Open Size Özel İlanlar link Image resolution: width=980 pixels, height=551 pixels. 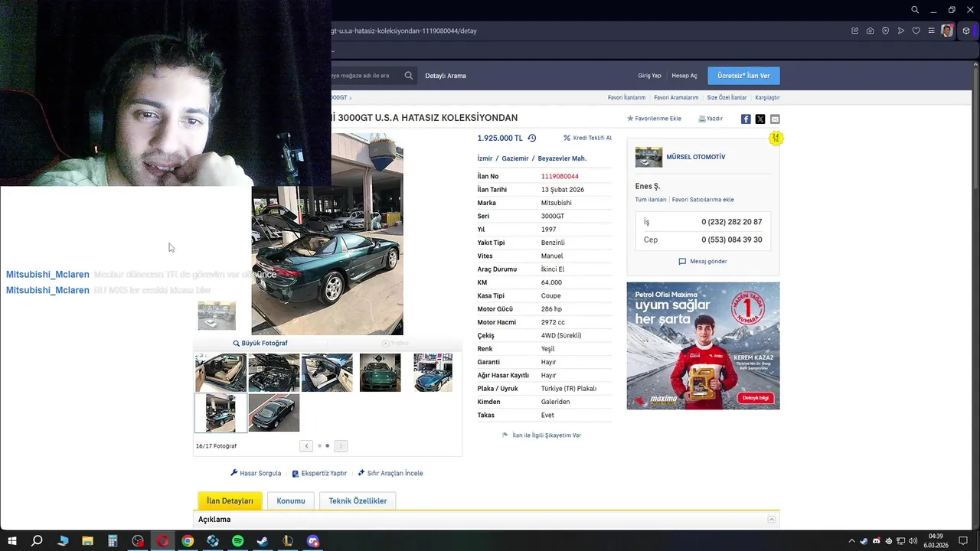[727, 97]
